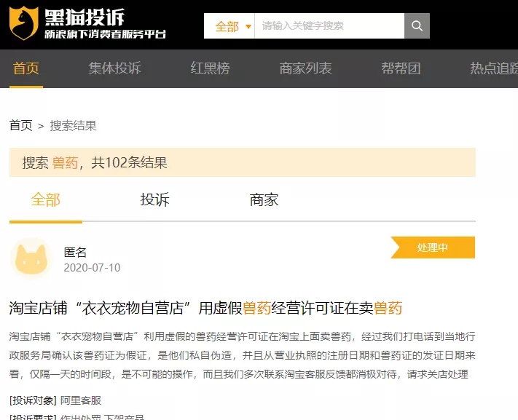Open the 红黑榜 navigation item
The image size is (518, 420).
pyautogui.click(x=210, y=68)
